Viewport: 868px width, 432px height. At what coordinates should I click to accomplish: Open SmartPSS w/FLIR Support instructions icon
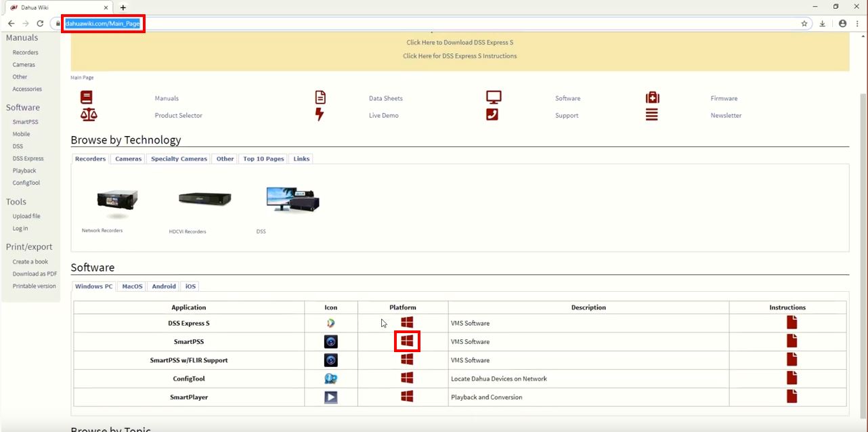[x=791, y=360]
